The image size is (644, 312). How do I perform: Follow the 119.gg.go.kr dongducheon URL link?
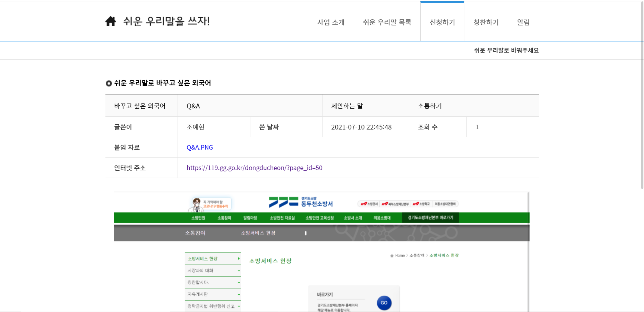pyautogui.click(x=254, y=168)
